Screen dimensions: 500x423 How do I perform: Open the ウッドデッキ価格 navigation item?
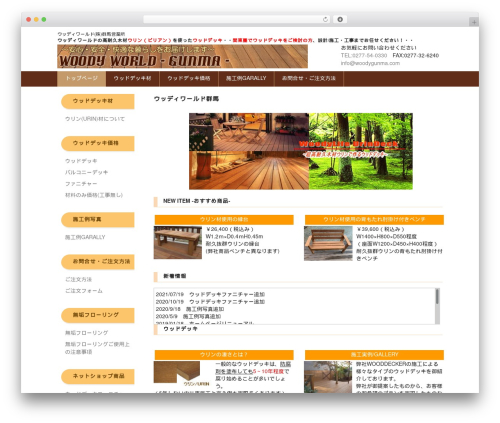tap(189, 78)
